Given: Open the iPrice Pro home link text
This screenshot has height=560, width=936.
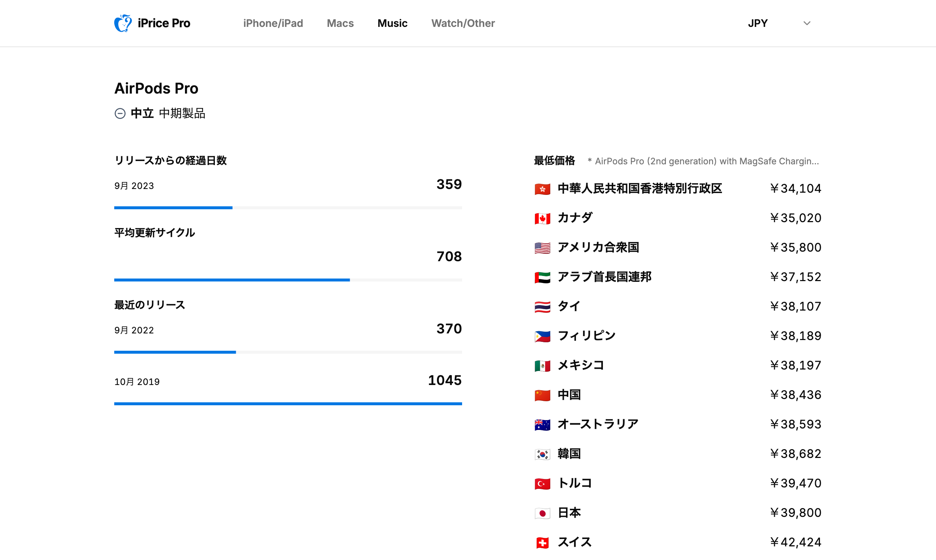Looking at the screenshot, I should (164, 23).
